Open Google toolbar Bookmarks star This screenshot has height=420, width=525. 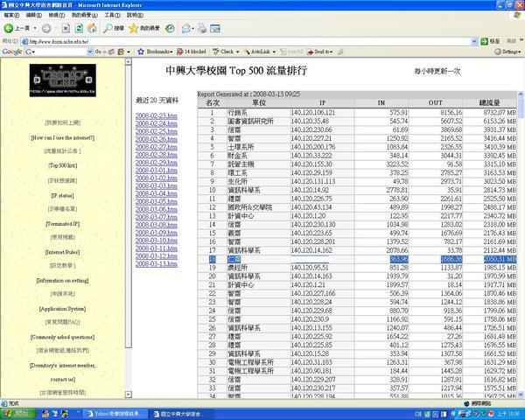click(141, 52)
